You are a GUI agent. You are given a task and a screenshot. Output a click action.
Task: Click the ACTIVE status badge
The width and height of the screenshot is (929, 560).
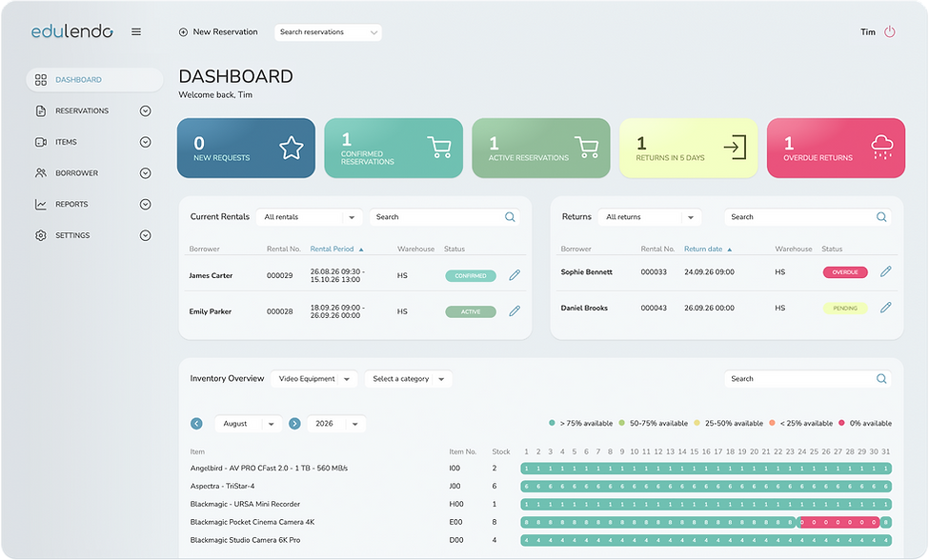pos(471,312)
